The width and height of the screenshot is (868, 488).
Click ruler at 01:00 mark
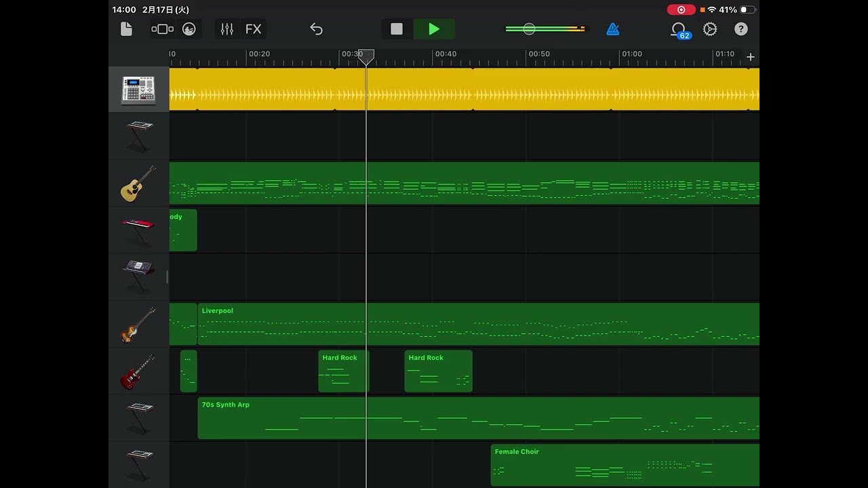click(x=632, y=54)
